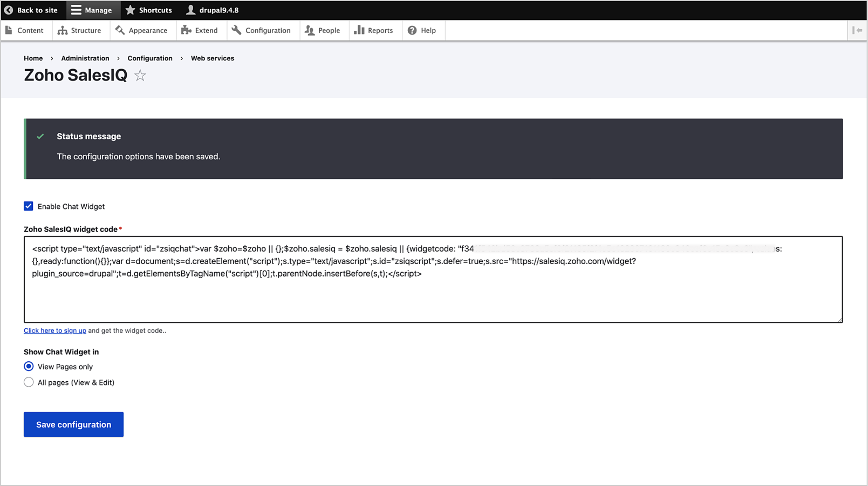Follow the Click here to sign up link
The image size is (868, 486).
[x=55, y=330]
